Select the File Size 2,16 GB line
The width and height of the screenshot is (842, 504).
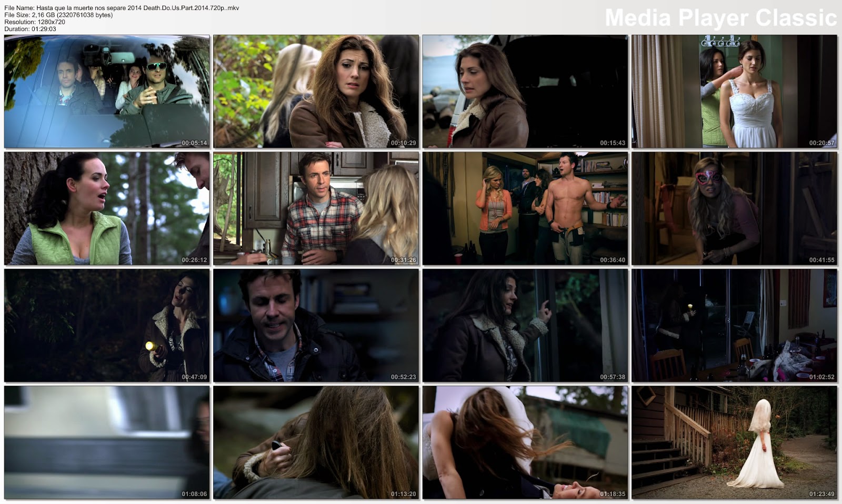click(x=58, y=15)
